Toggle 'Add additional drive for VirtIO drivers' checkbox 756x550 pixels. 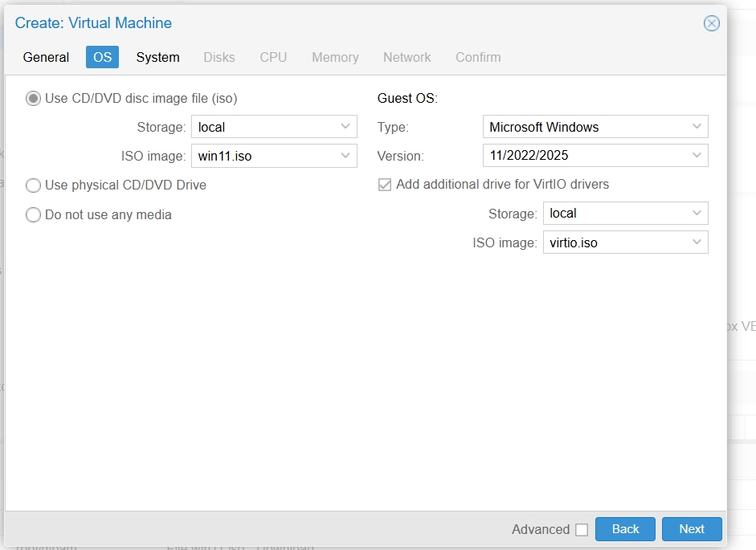[x=385, y=185]
